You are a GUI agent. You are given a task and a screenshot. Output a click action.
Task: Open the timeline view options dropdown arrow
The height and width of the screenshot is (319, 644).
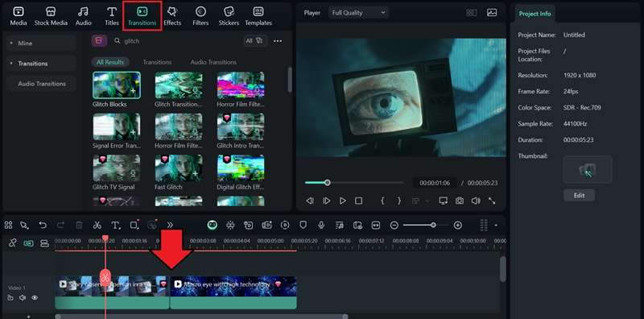pyautogui.click(x=495, y=226)
